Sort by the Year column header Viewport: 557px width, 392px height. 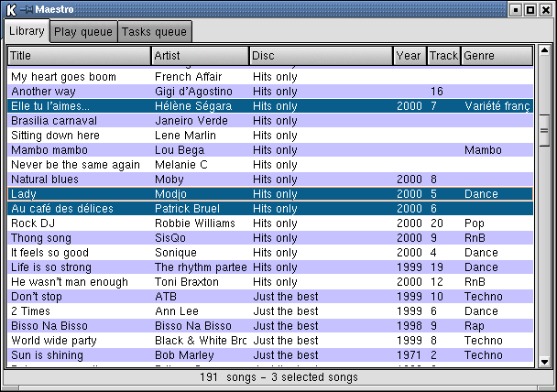click(x=410, y=56)
